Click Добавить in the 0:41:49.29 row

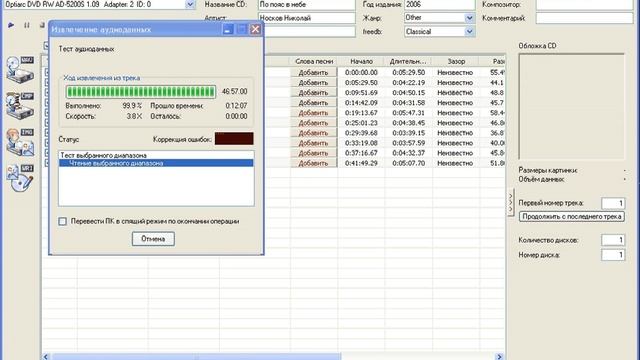pyautogui.click(x=313, y=163)
